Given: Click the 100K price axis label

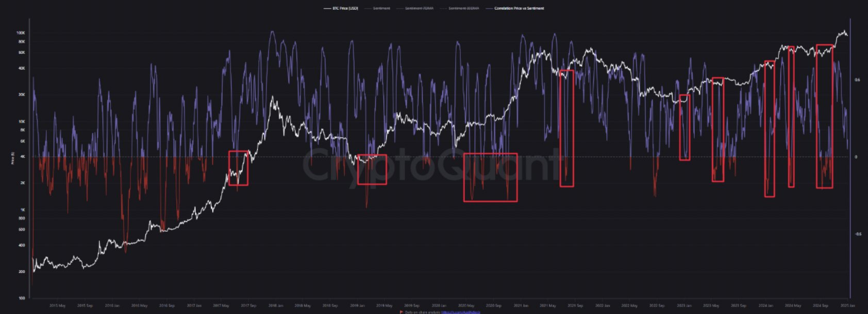Looking at the screenshot, I should click(x=21, y=32).
